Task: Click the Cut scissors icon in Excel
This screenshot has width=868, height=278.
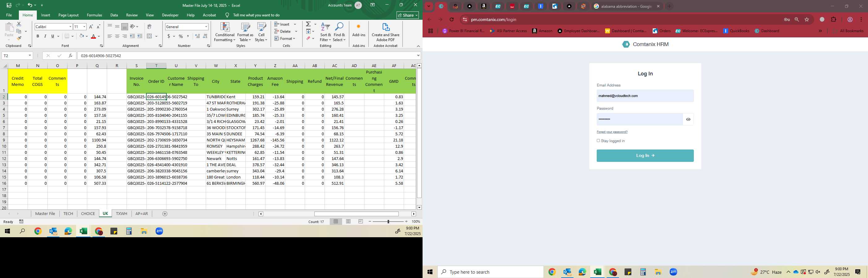Action: (19, 24)
